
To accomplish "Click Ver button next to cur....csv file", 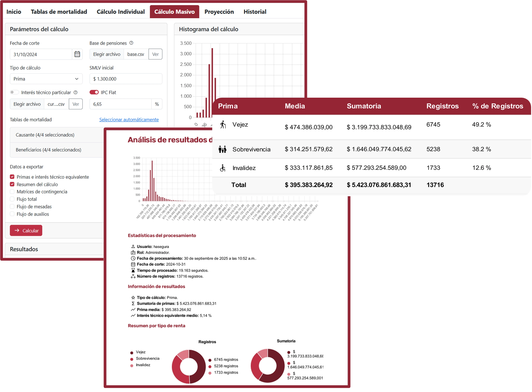I will coord(76,104).
